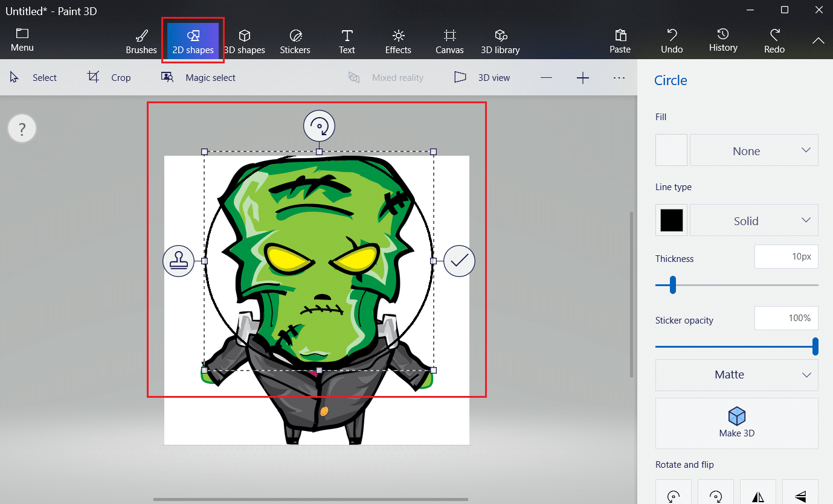Activate the Crop tool
The height and width of the screenshot is (504, 833).
109,77
